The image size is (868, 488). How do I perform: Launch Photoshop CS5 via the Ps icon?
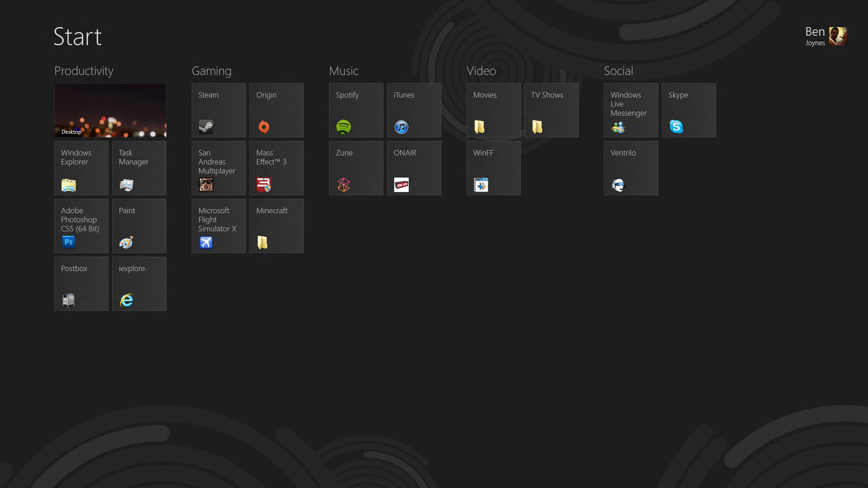coord(69,242)
